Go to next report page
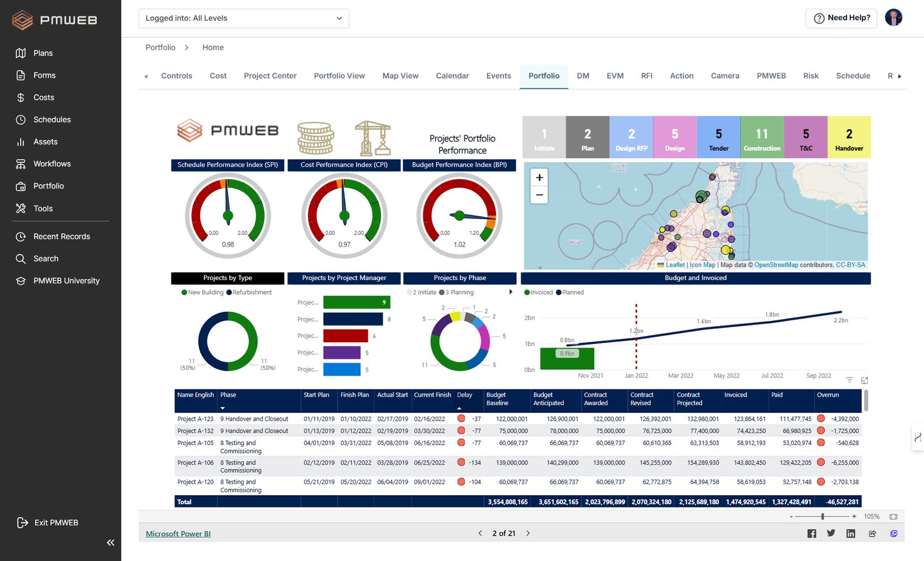Screen dimensions: 924x561 tap(528, 533)
